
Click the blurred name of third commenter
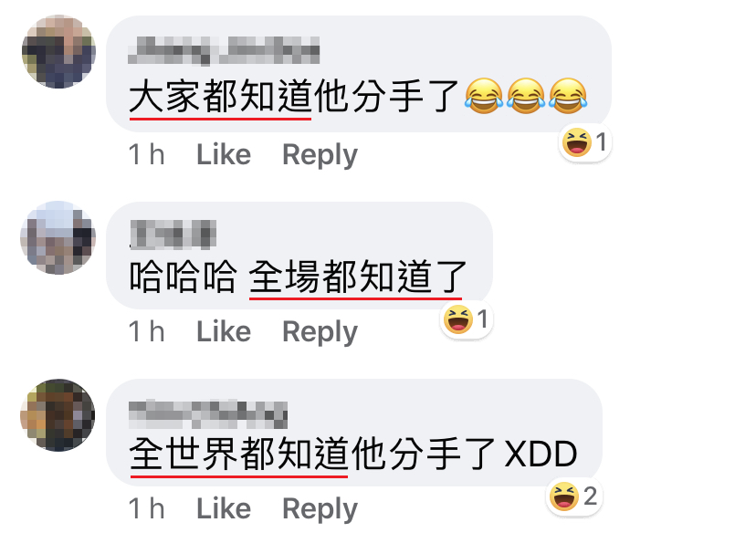(208, 414)
